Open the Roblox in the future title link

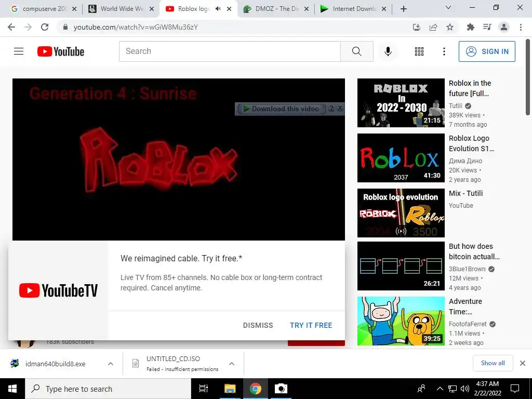[x=470, y=88]
